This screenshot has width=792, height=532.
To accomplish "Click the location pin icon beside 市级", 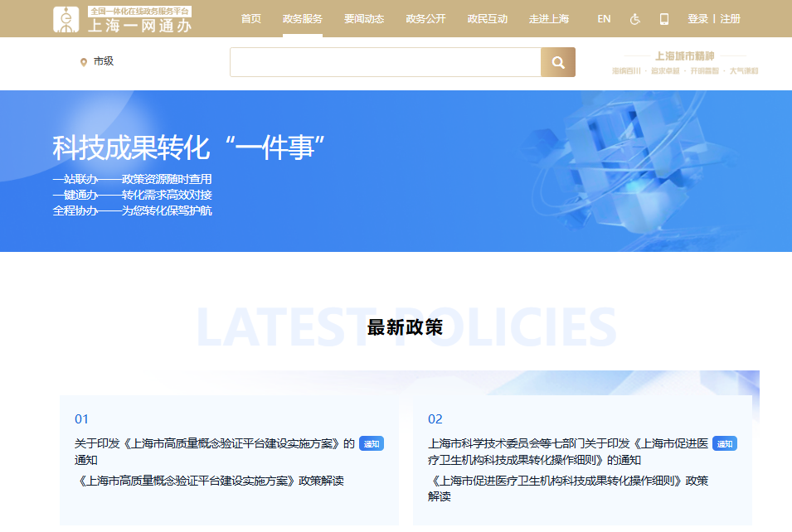I will [82, 61].
